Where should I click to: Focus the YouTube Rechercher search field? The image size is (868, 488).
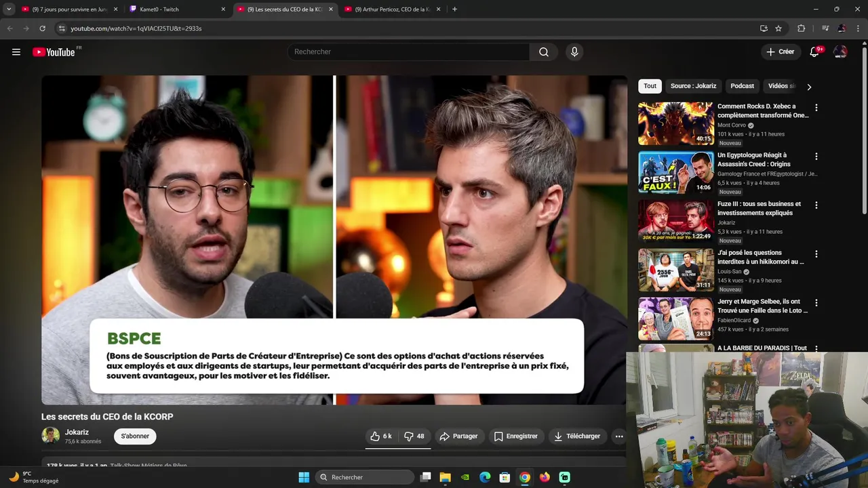(409, 52)
